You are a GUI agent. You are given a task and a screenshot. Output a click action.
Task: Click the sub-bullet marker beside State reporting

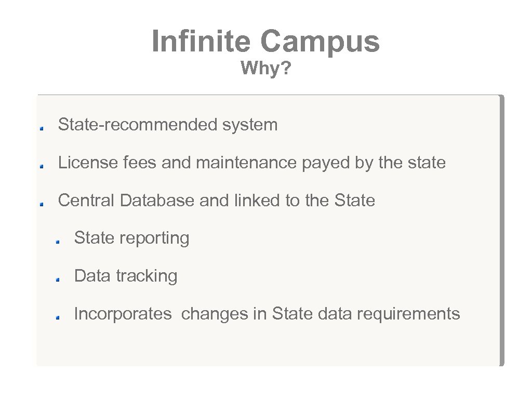pos(59,241)
